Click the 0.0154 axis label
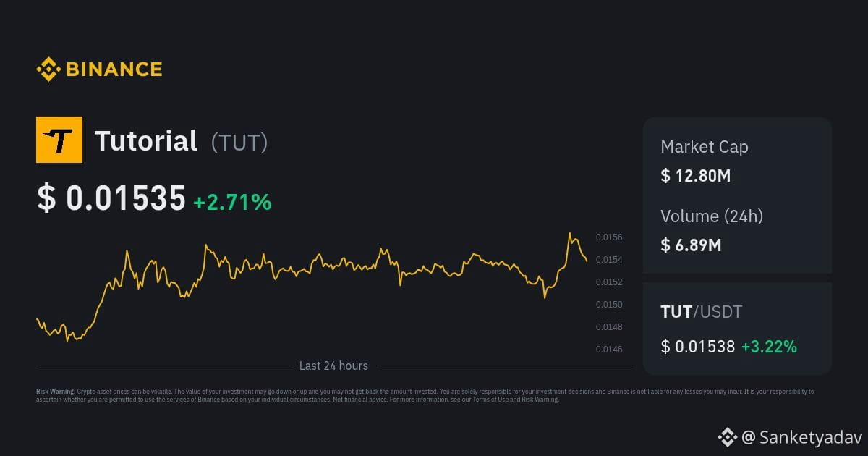This screenshot has width=868, height=456. [x=609, y=260]
